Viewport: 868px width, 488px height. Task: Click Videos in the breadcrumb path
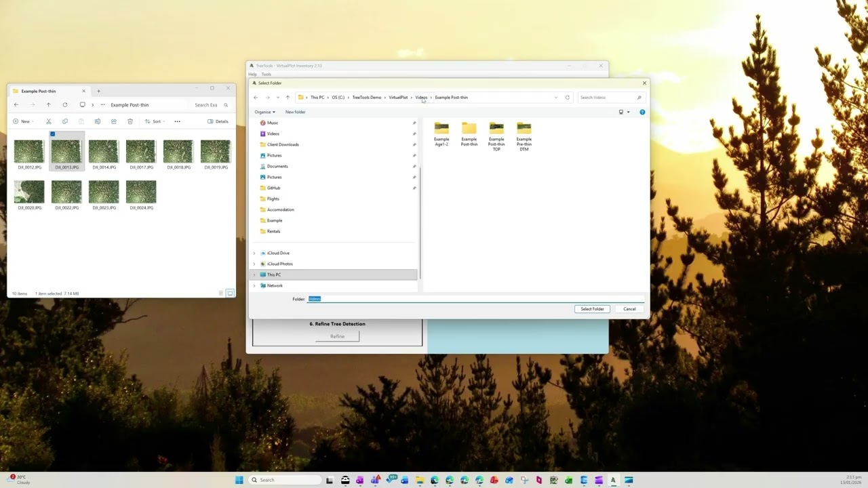tap(421, 98)
